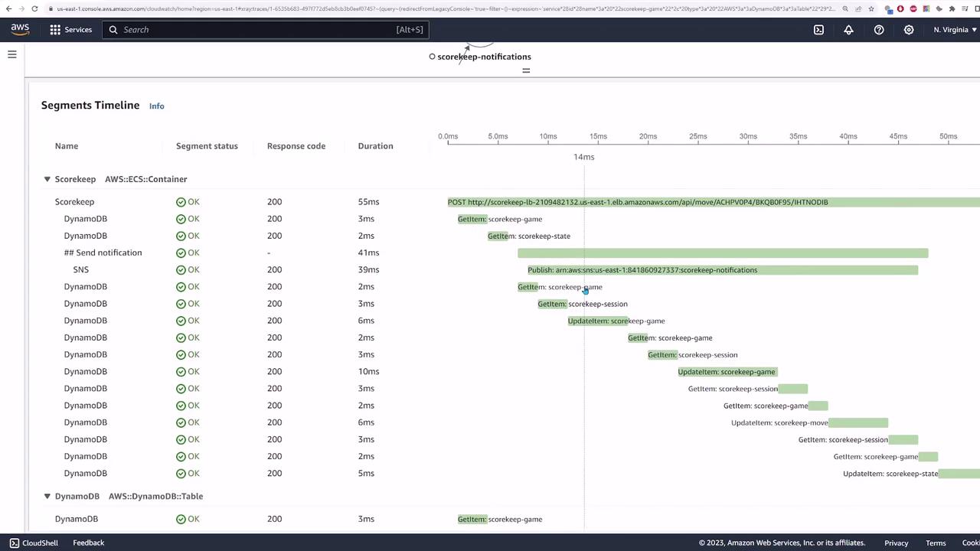Image resolution: width=980 pixels, height=551 pixels.
Task: Select UpdateItem: scorekeep-game bar in the 10ms row
Action: (x=727, y=372)
